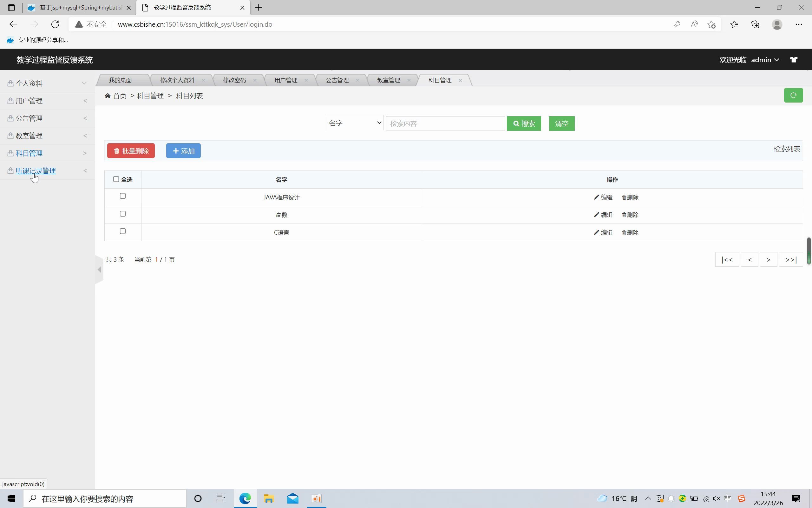Expand the admin user dropdown
This screenshot has width=812, height=508.
[x=765, y=60]
